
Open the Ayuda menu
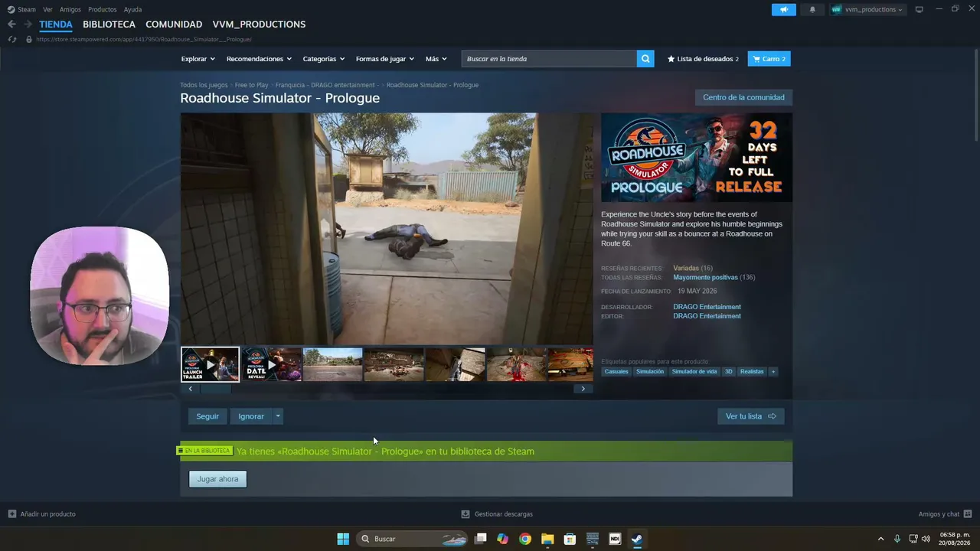pos(132,9)
